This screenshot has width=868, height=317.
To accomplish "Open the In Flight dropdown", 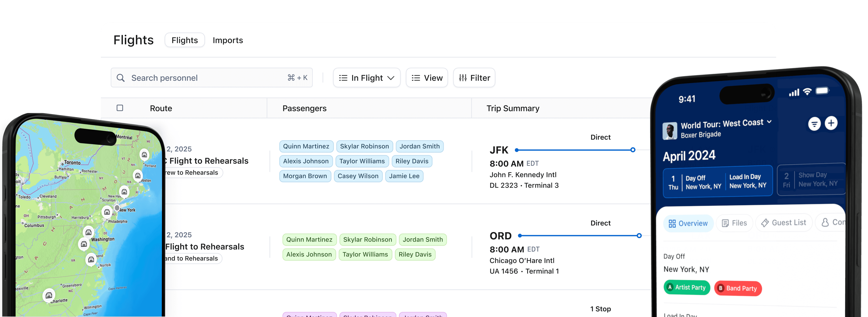I will point(366,78).
